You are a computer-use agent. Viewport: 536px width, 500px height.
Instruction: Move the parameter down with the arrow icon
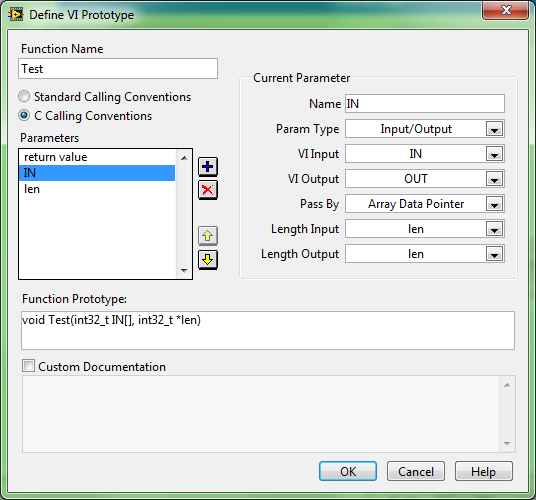(208, 260)
